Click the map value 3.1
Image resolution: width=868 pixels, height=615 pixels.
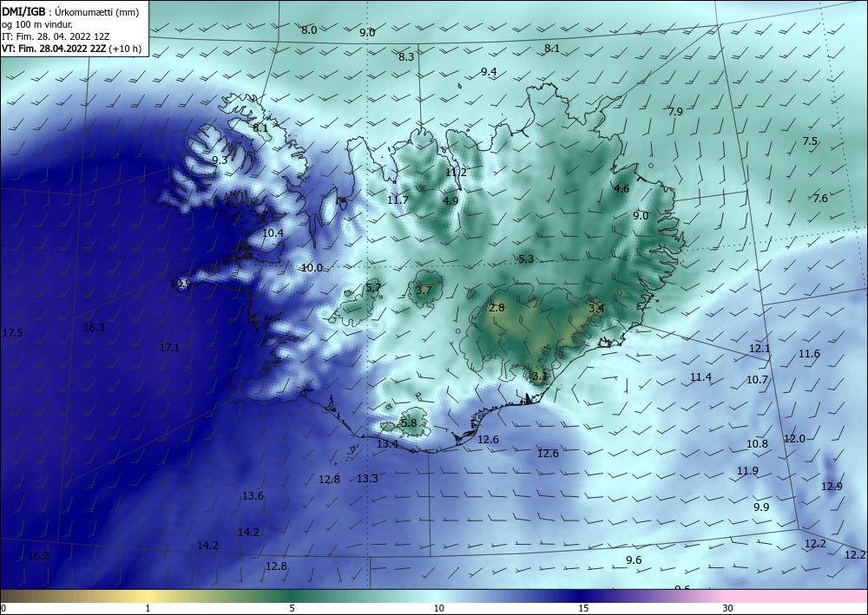click(540, 376)
